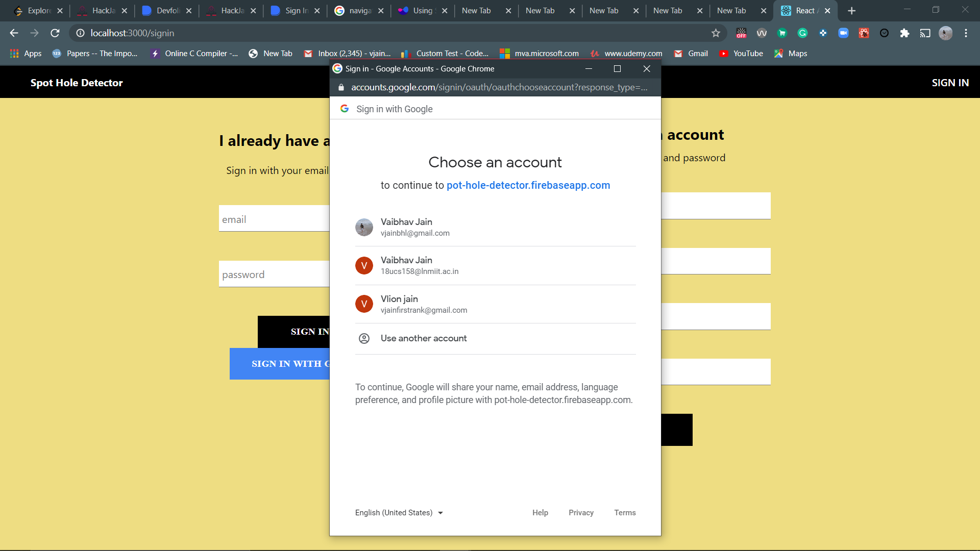Click the Chrome profile avatar icon
This screenshot has height=551, width=980.
pyautogui.click(x=945, y=33)
